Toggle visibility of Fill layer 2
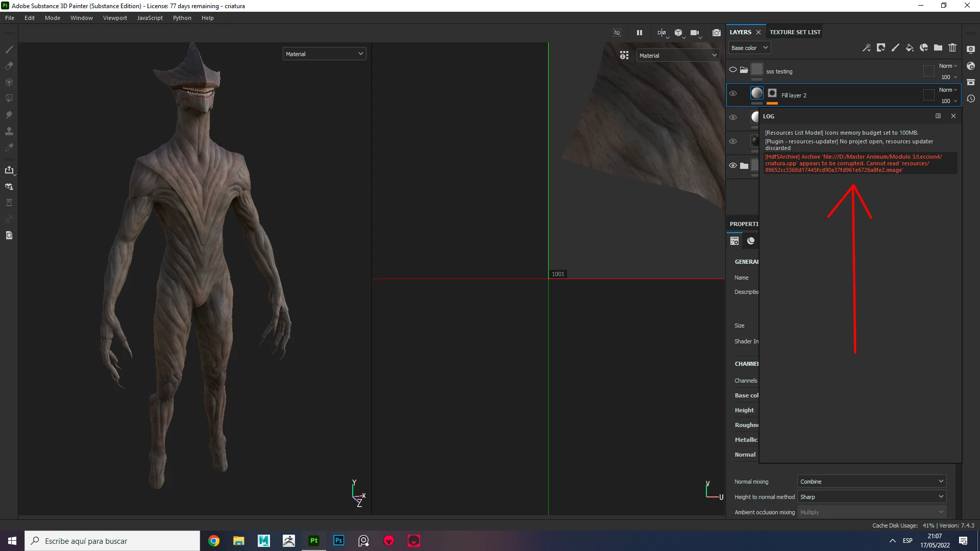The image size is (980, 551). coord(733,94)
